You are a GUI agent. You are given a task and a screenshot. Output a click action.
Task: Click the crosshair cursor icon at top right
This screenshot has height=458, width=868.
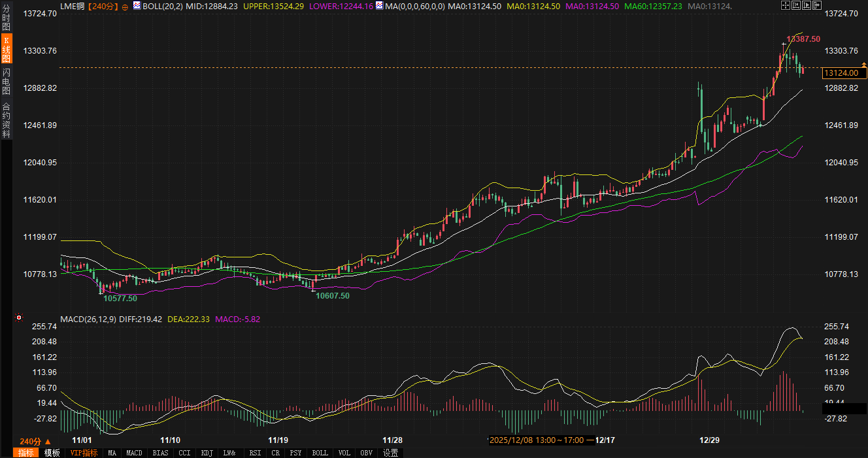tap(785, 5)
